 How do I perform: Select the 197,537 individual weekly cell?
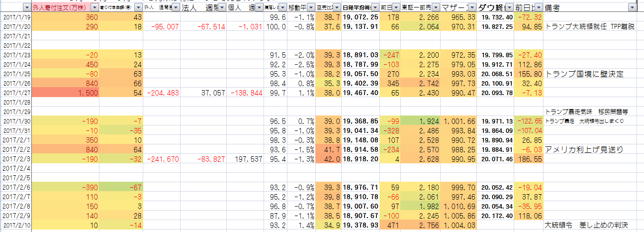246,159
